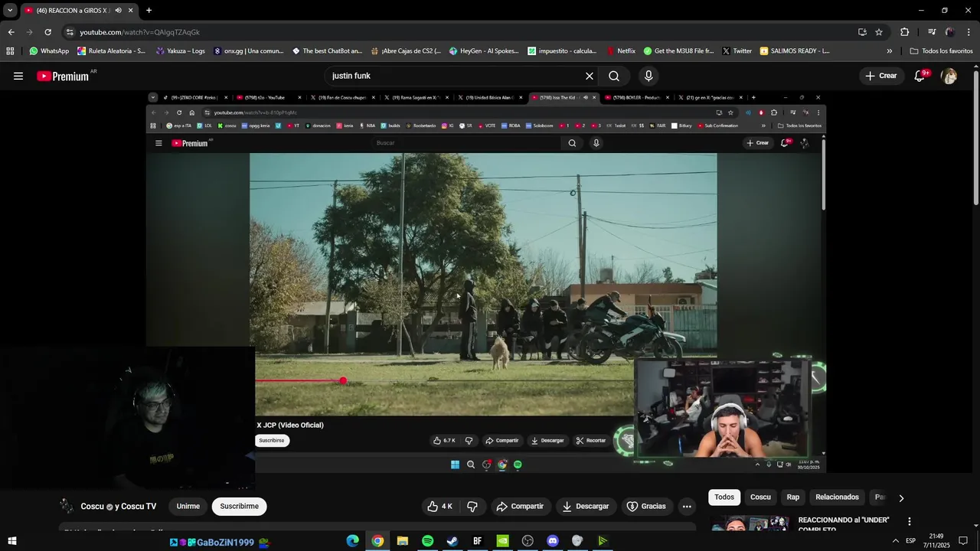Click the Compartir share button
The width and height of the screenshot is (980, 551).
[520, 506]
